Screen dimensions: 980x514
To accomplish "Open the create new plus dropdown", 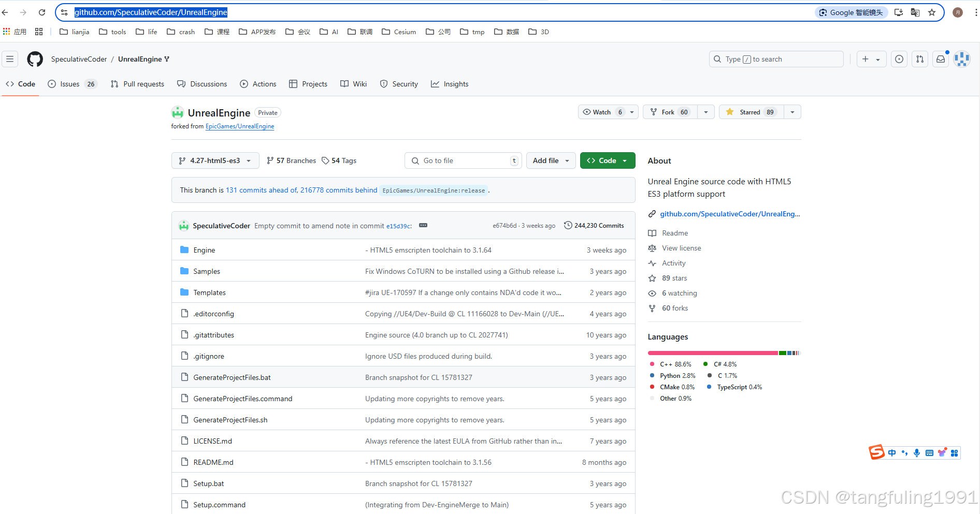I will coord(871,59).
